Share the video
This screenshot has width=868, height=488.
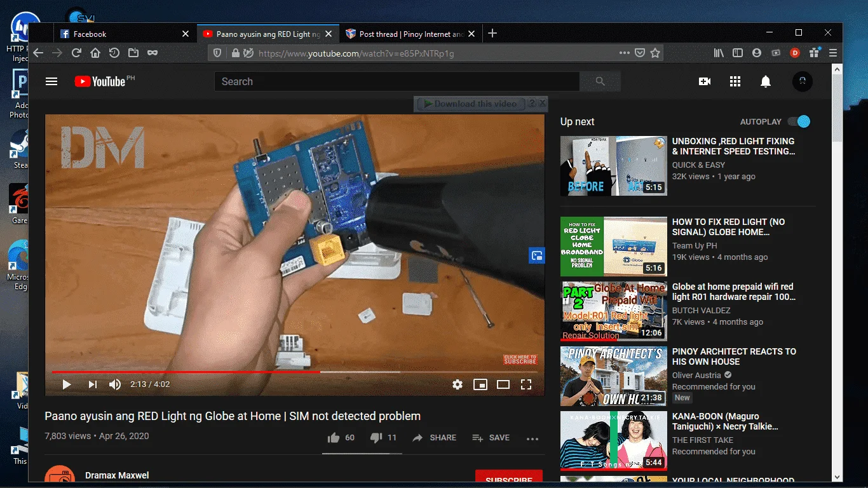[x=435, y=438]
